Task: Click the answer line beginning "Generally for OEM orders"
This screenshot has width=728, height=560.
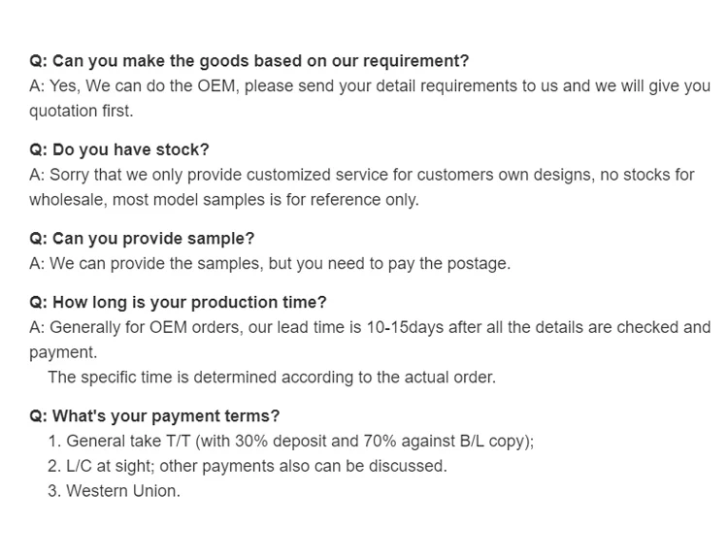Action: [369, 327]
